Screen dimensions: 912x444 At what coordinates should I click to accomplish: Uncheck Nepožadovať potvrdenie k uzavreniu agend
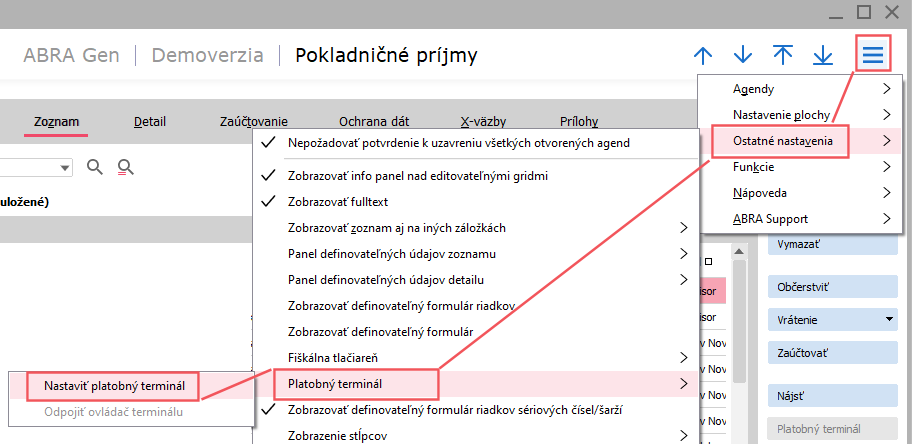click(x=458, y=143)
